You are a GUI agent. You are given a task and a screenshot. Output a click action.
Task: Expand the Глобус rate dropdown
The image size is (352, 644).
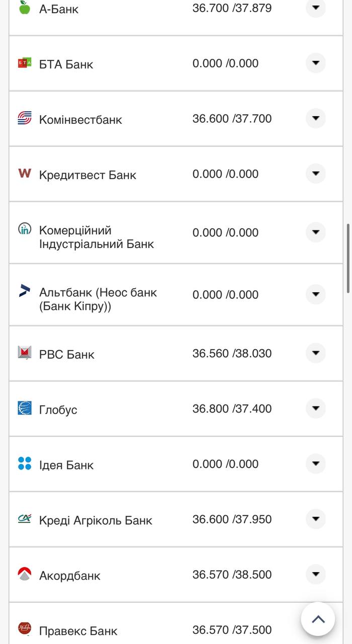coord(316,409)
